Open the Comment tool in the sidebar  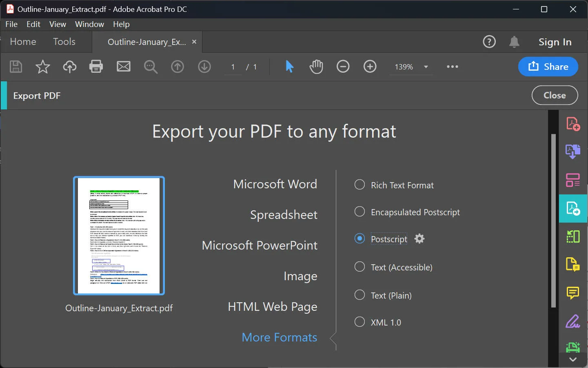pos(573,293)
